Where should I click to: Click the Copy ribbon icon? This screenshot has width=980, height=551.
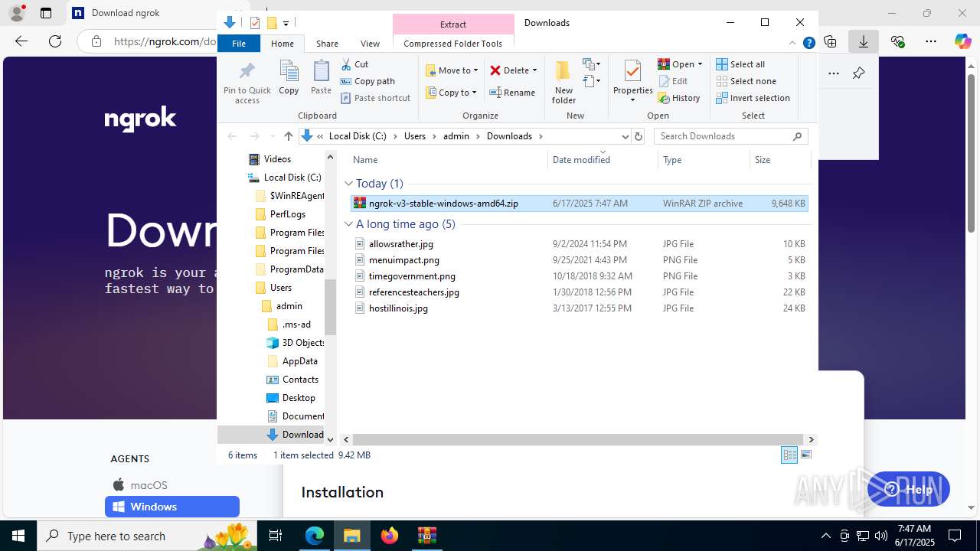289,78
